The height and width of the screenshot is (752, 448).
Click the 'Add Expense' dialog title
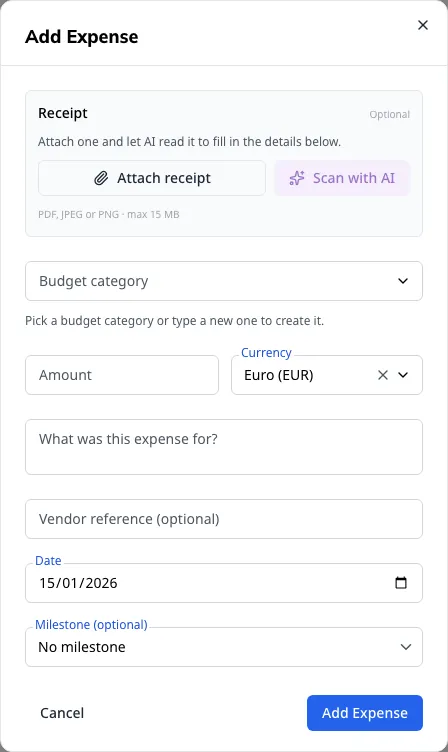point(82,37)
